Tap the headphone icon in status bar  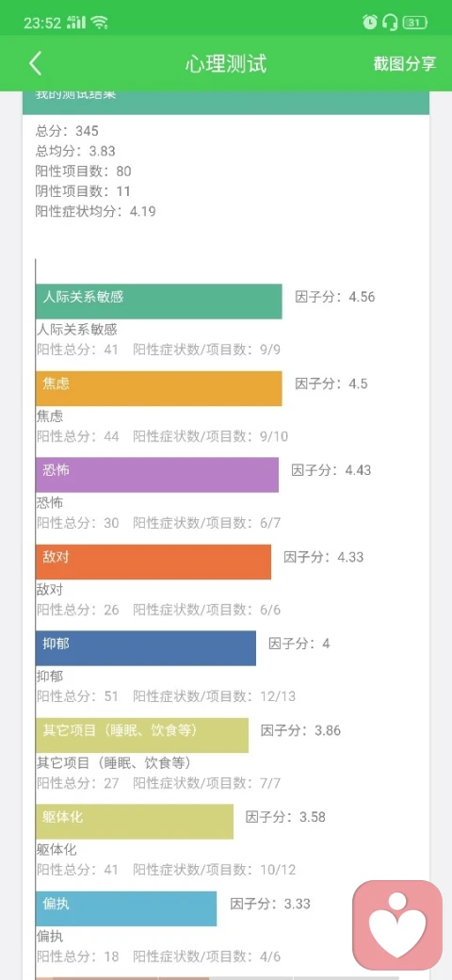tap(391, 24)
